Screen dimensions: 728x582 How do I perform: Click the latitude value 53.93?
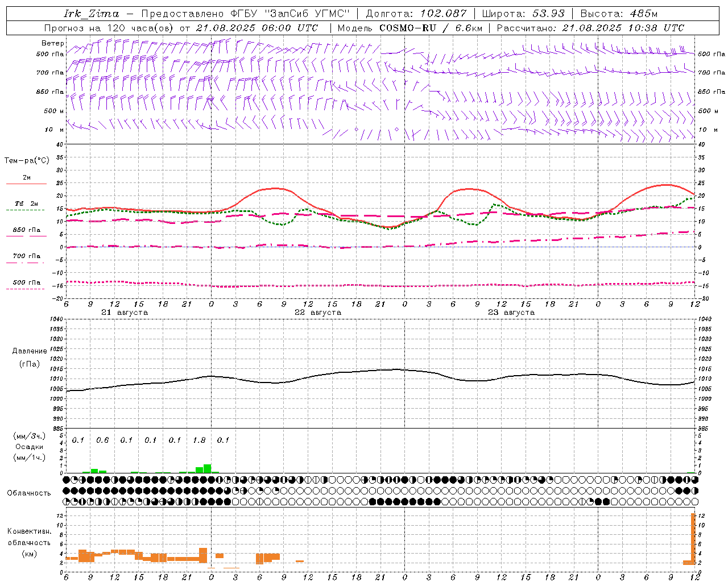tap(549, 14)
